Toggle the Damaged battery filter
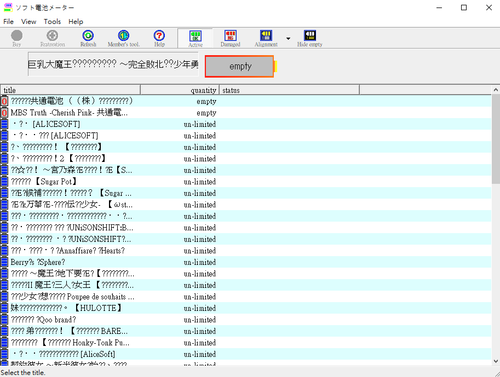Screen dimensions: 500x377 pyautogui.click(x=230, y=38)
